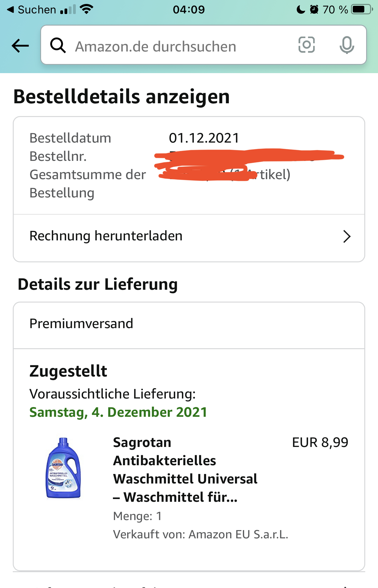Tap seller name Amazon EU S.a.r.L.
This screenshot has width=378, height=588.
(x=238, y=534)
